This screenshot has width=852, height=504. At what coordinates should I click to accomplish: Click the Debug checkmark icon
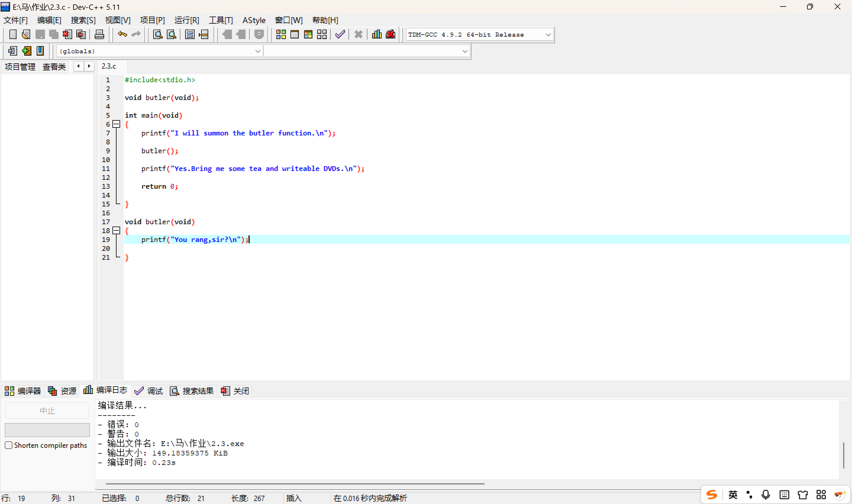340,34
